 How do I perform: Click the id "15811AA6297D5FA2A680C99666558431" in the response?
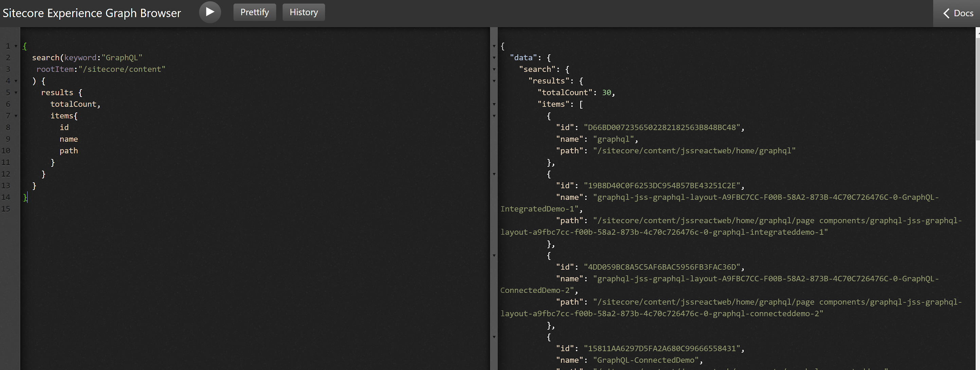662,348
